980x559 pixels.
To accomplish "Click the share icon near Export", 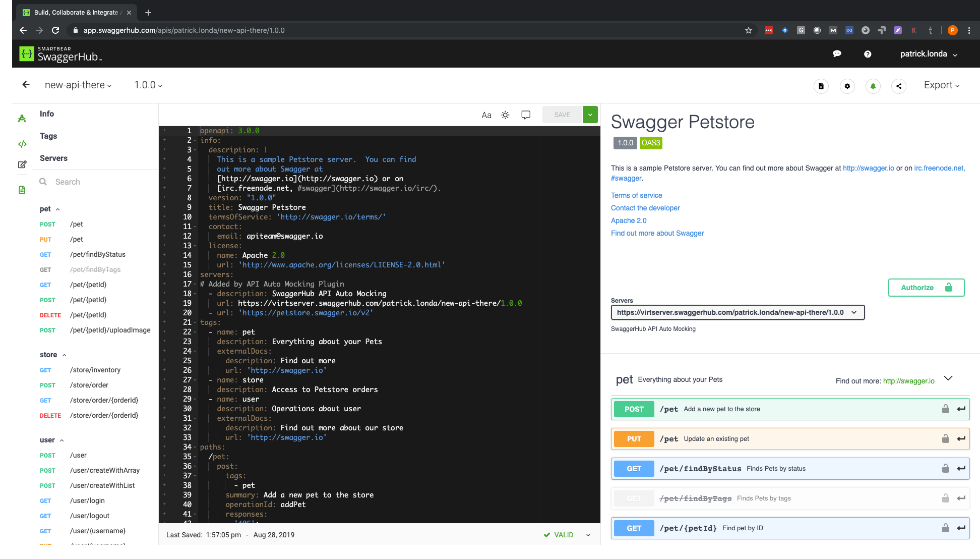I will click(899, 86).
